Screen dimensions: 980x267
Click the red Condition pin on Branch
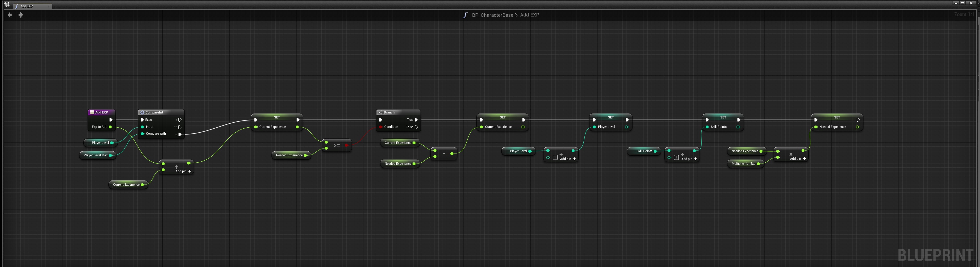[380, 127]
